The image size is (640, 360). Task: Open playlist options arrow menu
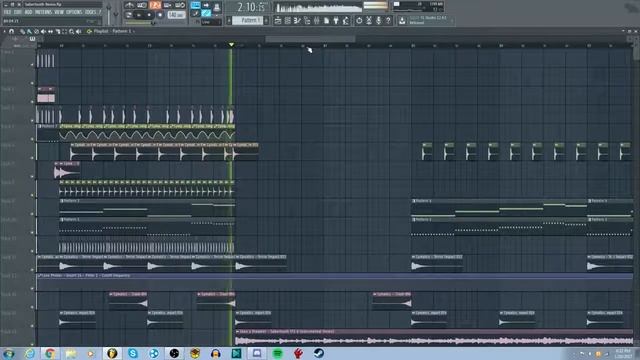click(x=4, y=31)
